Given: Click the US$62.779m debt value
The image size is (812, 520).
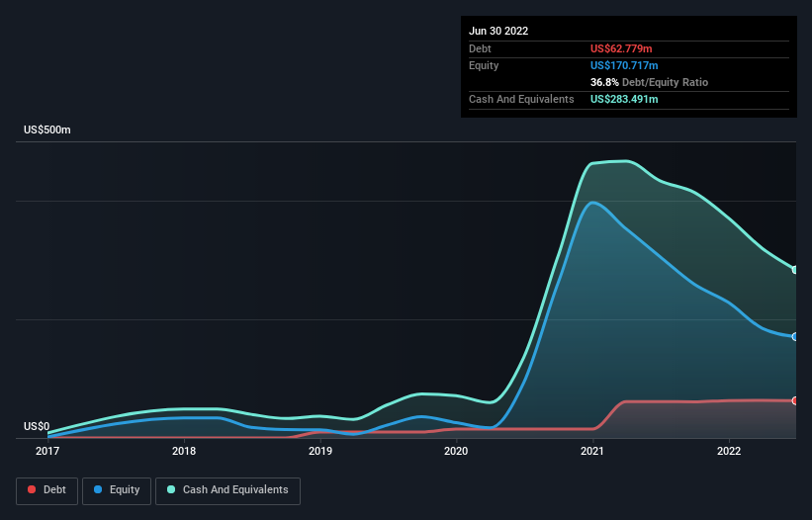Looking at the screenshot, I should tap(621, 48).
